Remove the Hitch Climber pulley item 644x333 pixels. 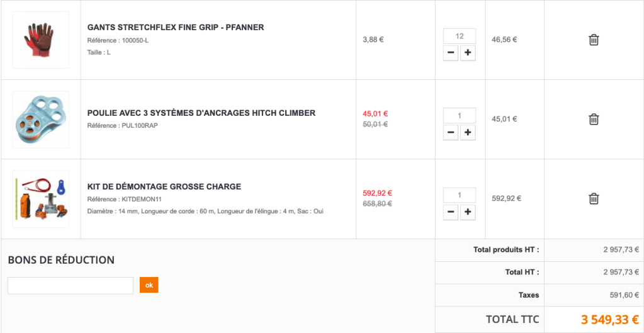[593, 119]
